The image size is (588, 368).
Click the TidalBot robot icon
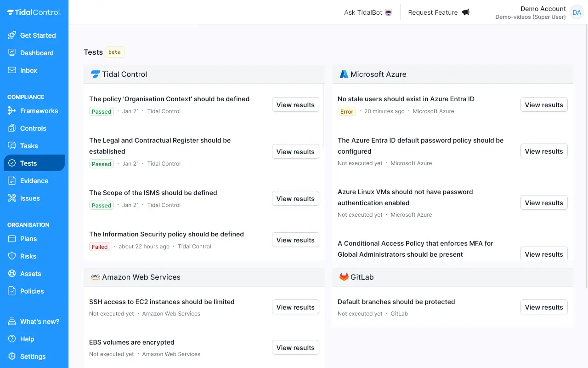pyautogui.click(x=389, y=12)
